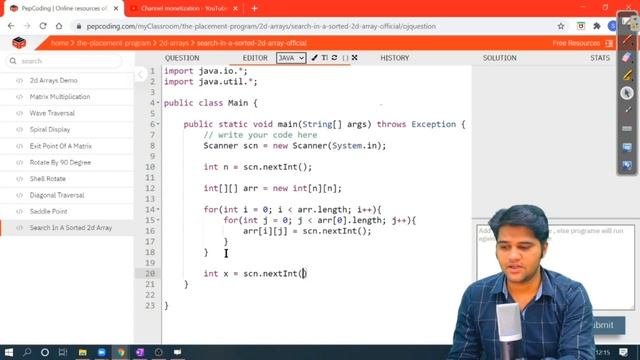Open the Chrome extensions puzzle icon
Image resolution: width=640 pixels, height=360 pixels.
[x=597, y=26]
